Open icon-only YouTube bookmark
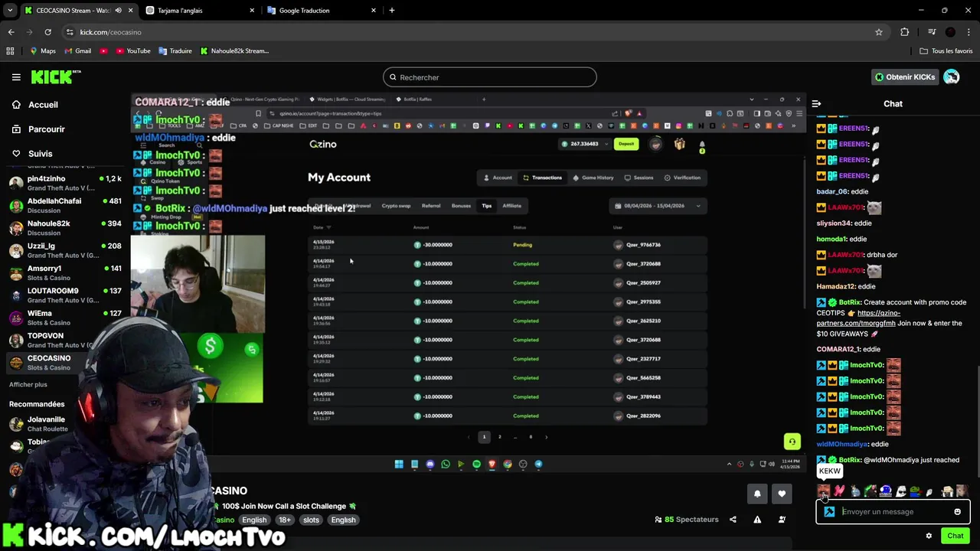Viewport: 980px width, 551px height. pyautogui.click(x=103, y=51)
